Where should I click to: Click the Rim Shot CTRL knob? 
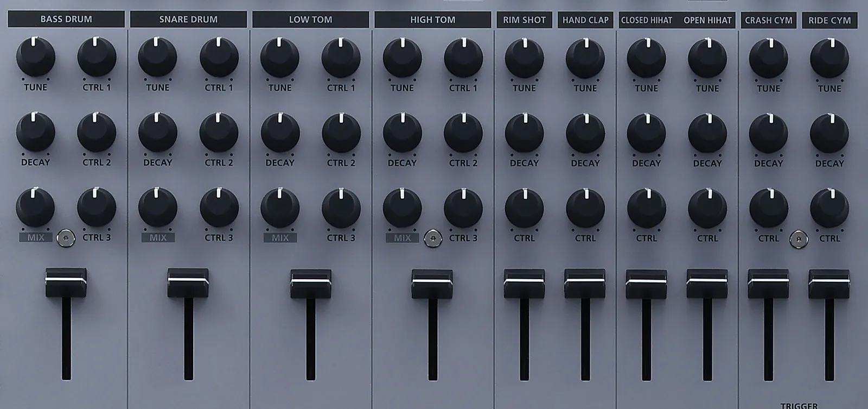(524, 209)
